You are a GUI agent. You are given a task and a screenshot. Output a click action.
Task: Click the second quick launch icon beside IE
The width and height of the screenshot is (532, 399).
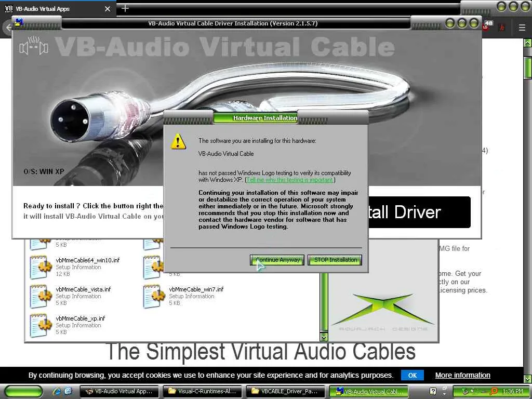pos(68,391)
